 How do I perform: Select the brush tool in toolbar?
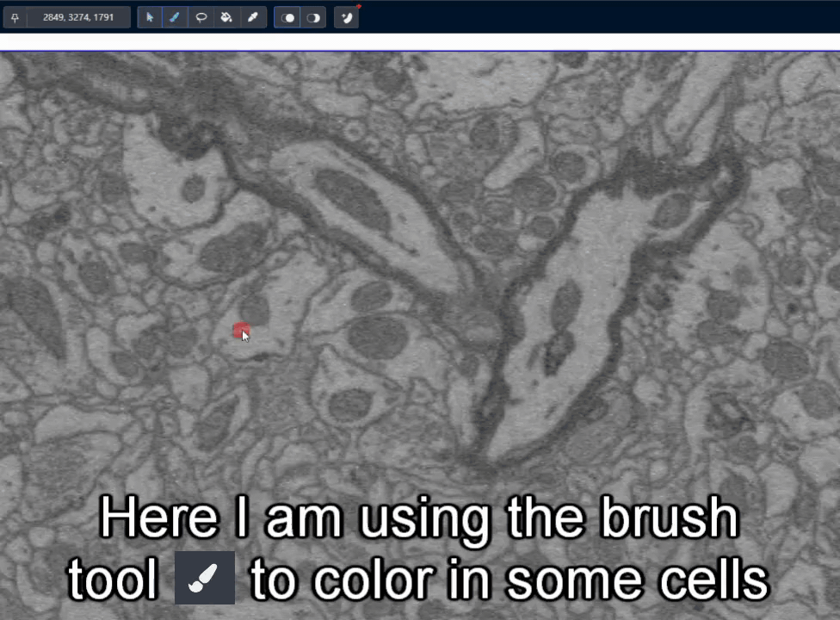point(175,18)
